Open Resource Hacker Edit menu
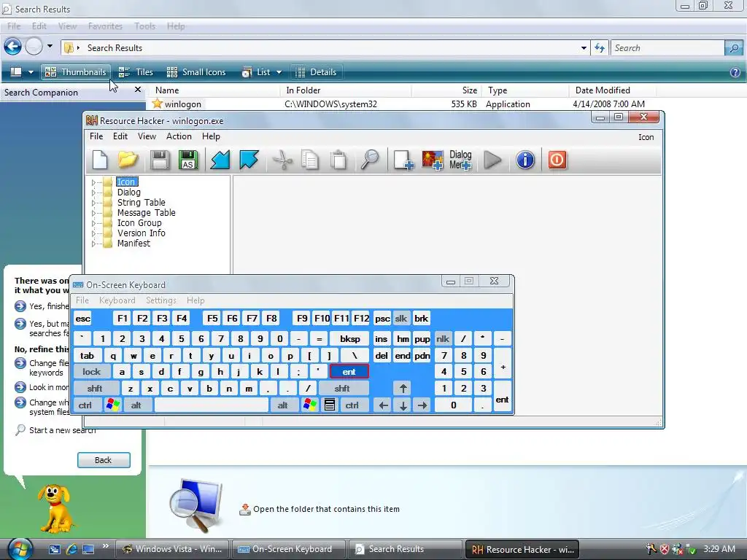Viewport: 747px width, 560px height. (x=120, y=136)
